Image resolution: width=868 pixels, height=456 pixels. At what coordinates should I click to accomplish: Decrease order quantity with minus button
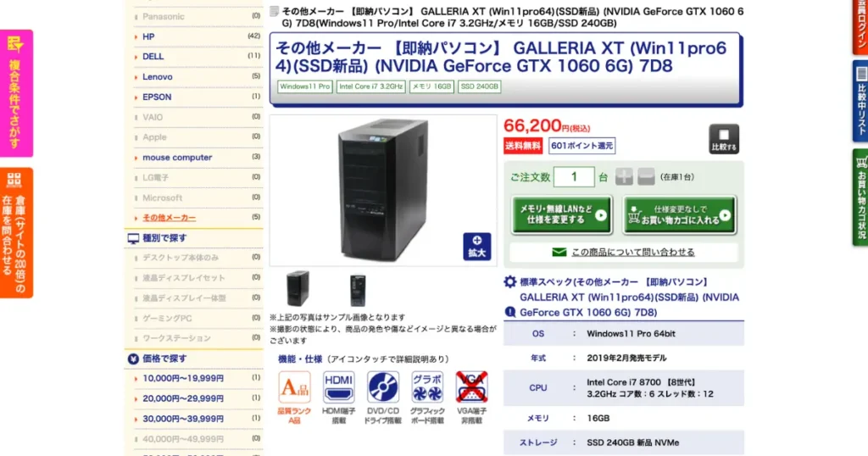click(646, 177)
